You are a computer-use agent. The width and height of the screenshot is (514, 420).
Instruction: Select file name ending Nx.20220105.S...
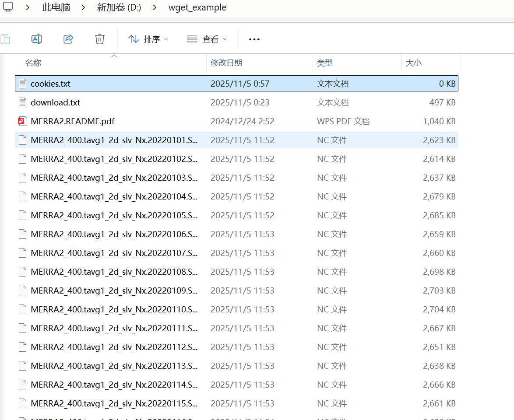114,216
